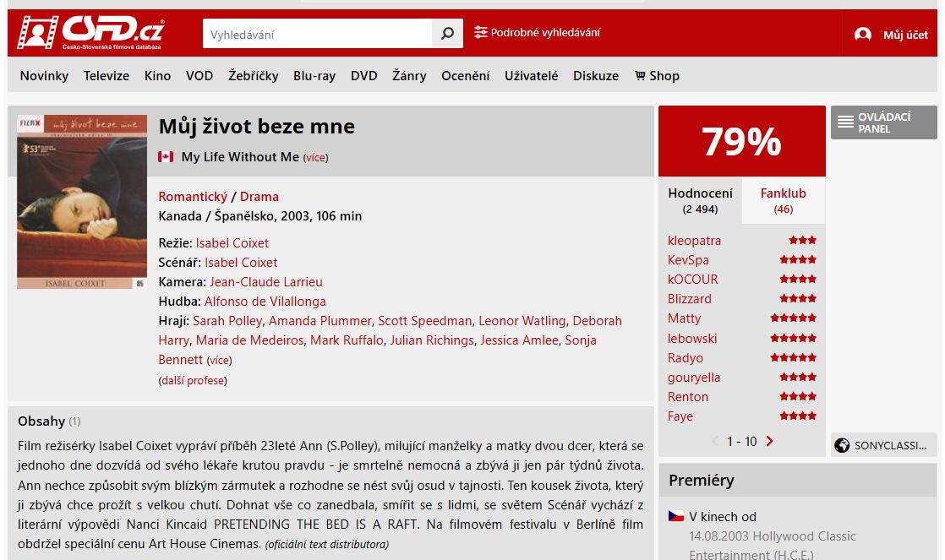Click in the Vyhledávání search field

coord(318,34)
